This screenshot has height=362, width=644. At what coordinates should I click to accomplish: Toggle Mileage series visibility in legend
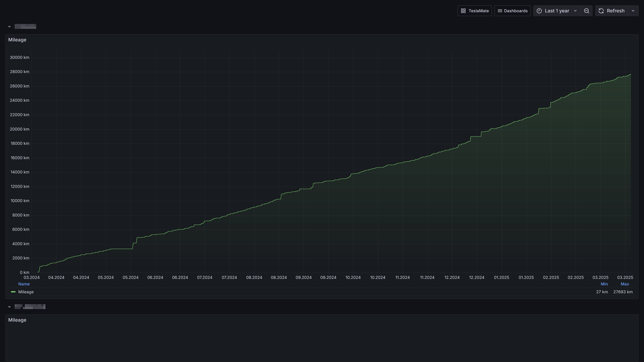[26, 292]
